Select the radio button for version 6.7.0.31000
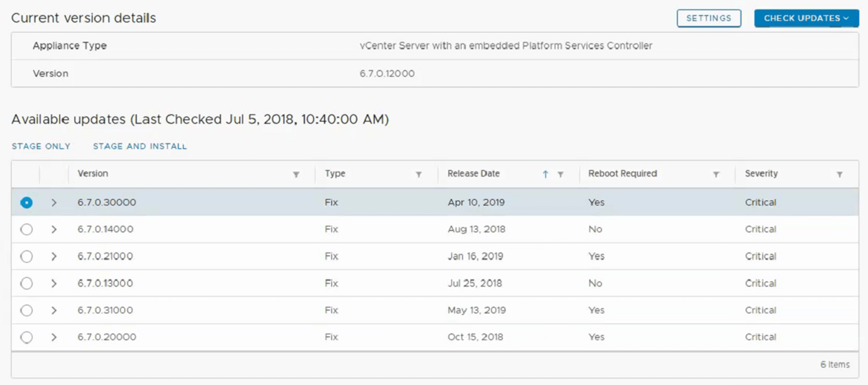 (x=27, y=310)
